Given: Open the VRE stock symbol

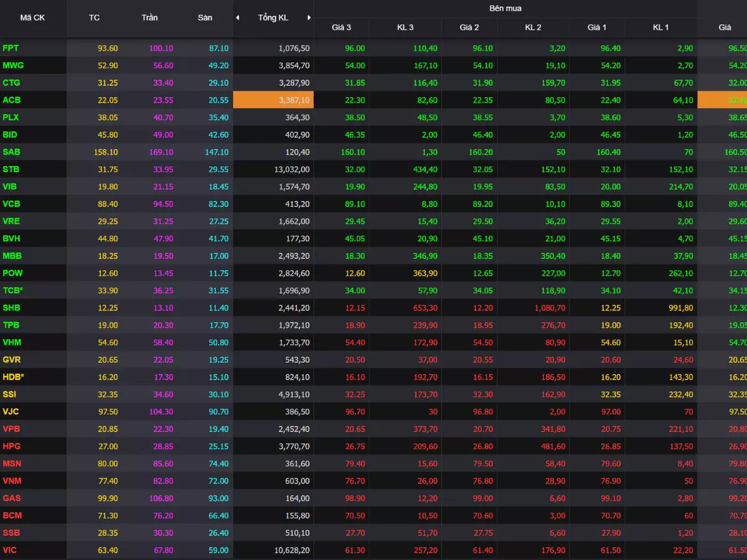Looking at the screenshot, I should (x=11, y=221).
